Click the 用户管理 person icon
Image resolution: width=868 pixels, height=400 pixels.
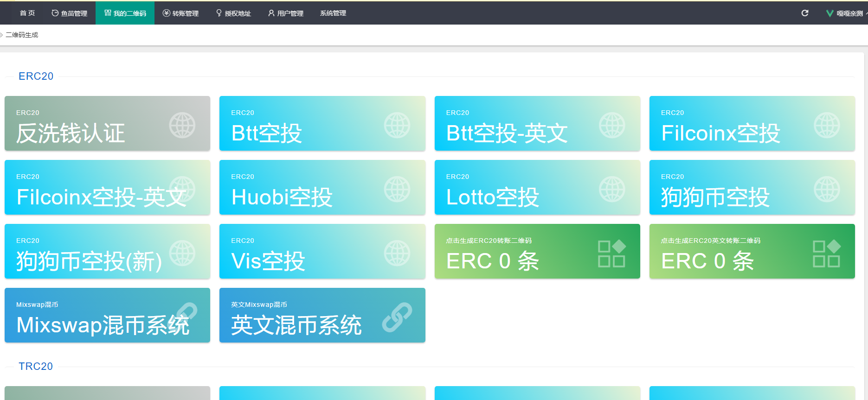[x=271, y=13]
